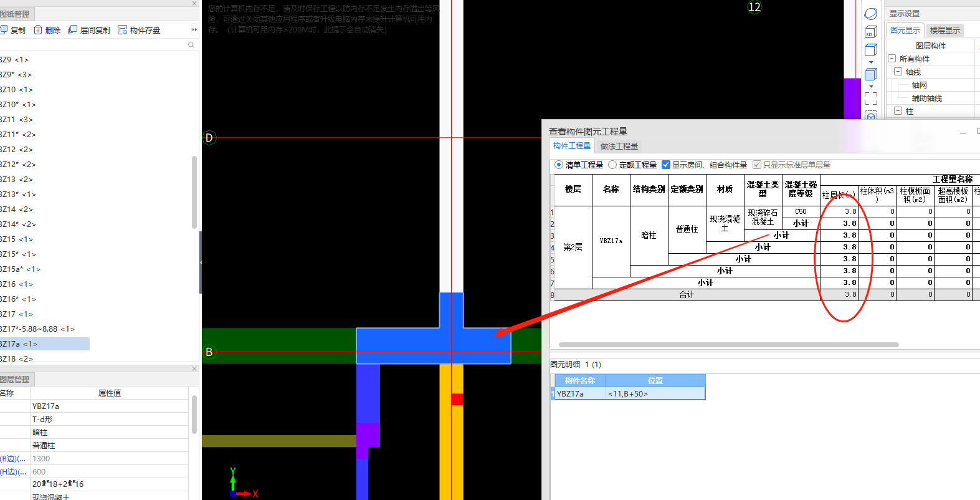This screenshot has width=980, height=500.
Task: Open dropdown arrow below shaded cube icon
Action: coord(871,87)
